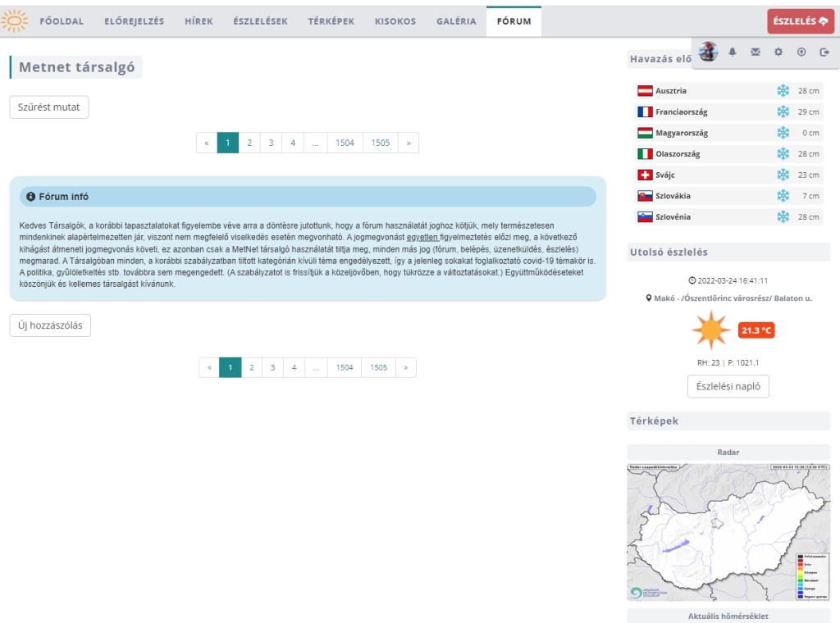Click the user profile avatar
This screenshot has height=623, width=840.
tap(709, 52)
